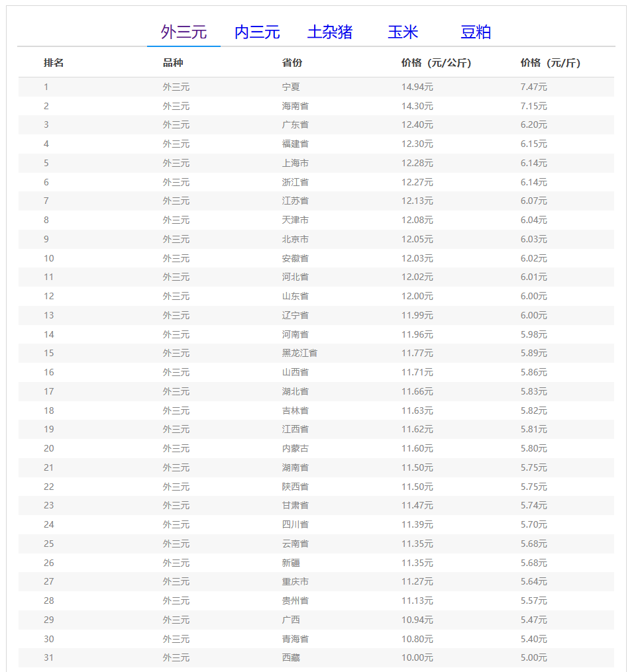Click the 省份 column header

[x=292, y=63]
